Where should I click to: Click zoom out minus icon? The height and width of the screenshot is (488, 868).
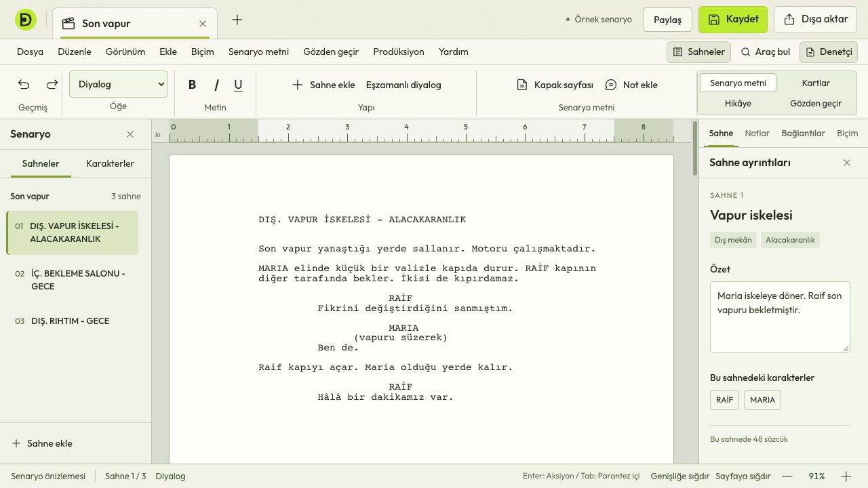coord(787,476)
